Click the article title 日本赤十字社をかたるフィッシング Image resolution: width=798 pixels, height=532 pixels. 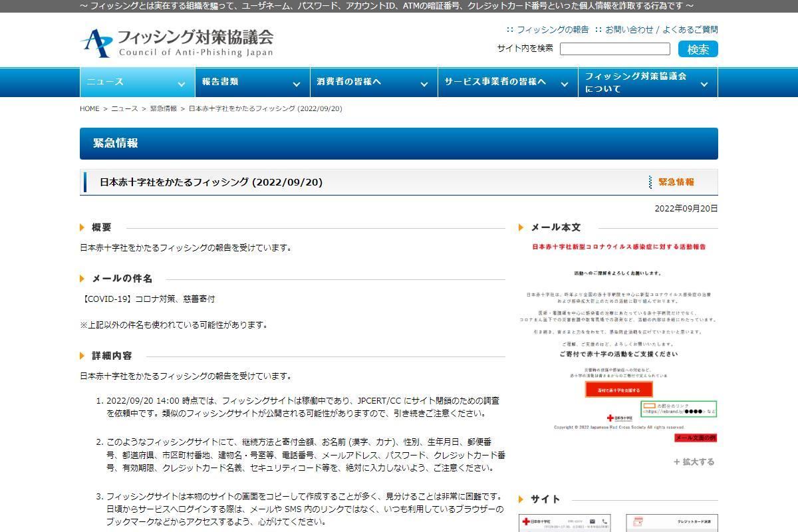pos(211,182)
